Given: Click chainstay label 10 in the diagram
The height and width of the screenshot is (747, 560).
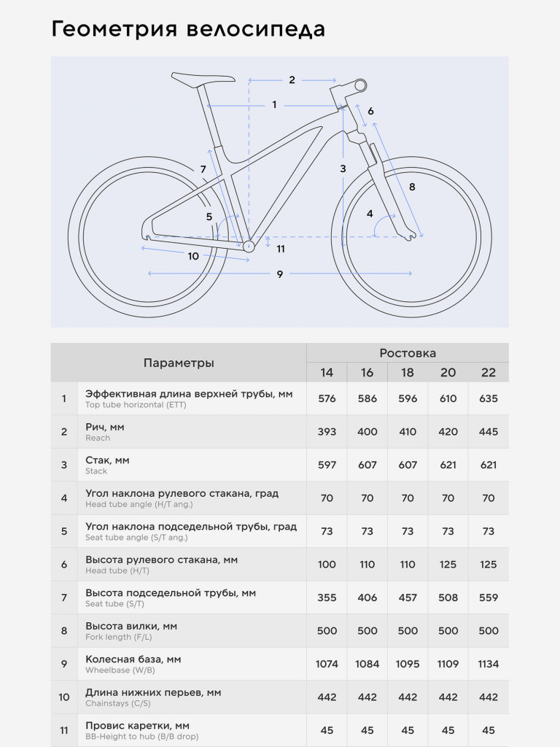Looking at the screenshot, I should click(x=193, y=256).
